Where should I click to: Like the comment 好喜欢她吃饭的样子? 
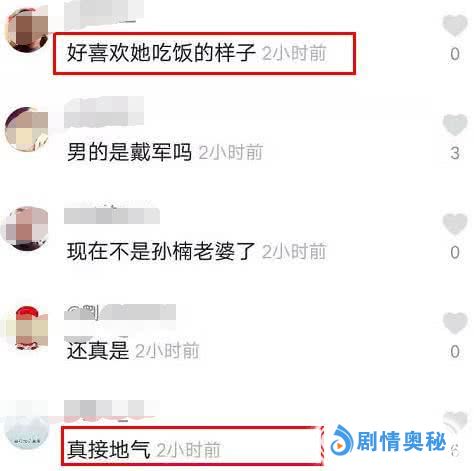(455, 25)
